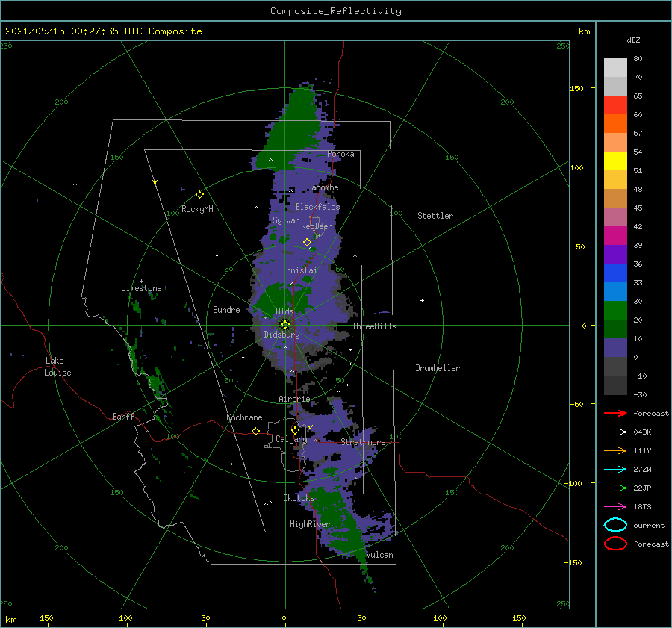
Task: Click the yellow diamond marker near RockyMH
Action: [x=199, y=195]
